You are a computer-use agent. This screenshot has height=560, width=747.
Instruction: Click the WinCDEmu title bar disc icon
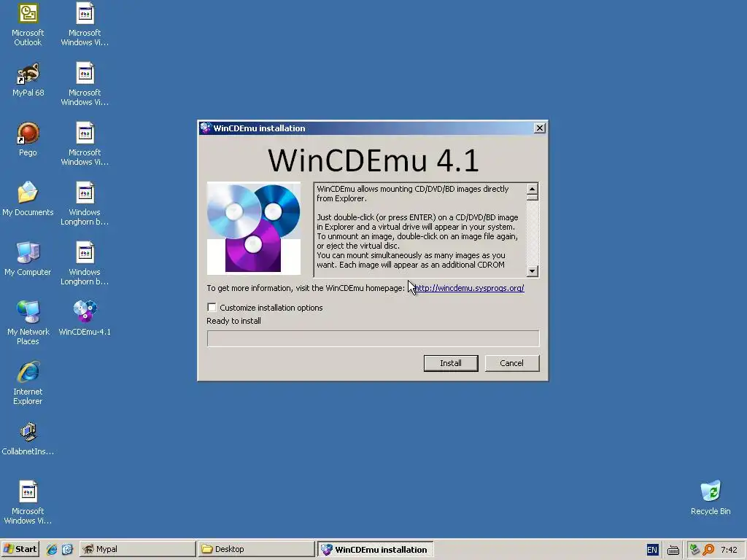coord(205,128)
